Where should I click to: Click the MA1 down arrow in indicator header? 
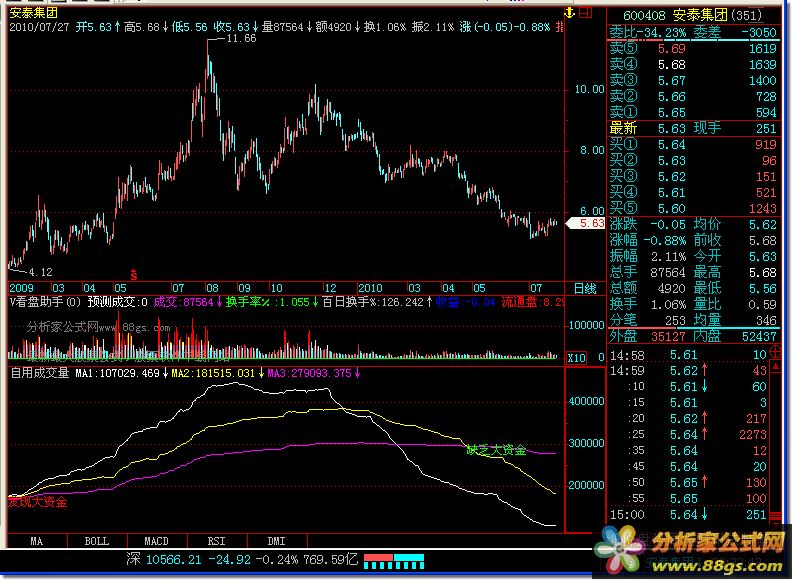166,373
